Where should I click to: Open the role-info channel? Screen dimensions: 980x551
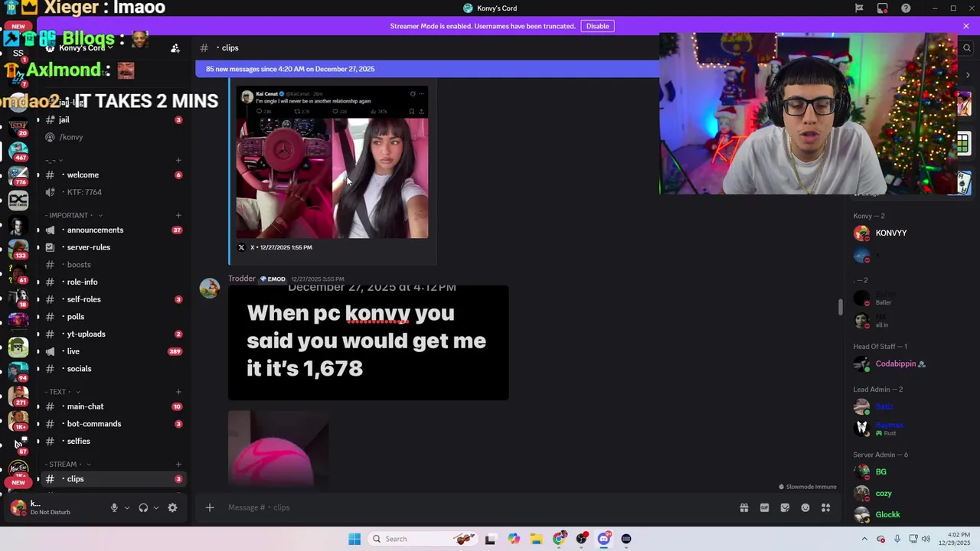click(x=113, y=282)
